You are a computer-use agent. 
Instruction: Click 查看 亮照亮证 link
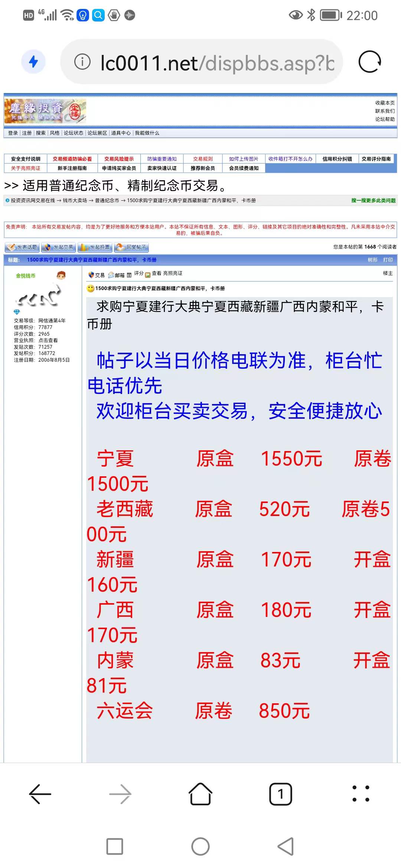[167, 273]
